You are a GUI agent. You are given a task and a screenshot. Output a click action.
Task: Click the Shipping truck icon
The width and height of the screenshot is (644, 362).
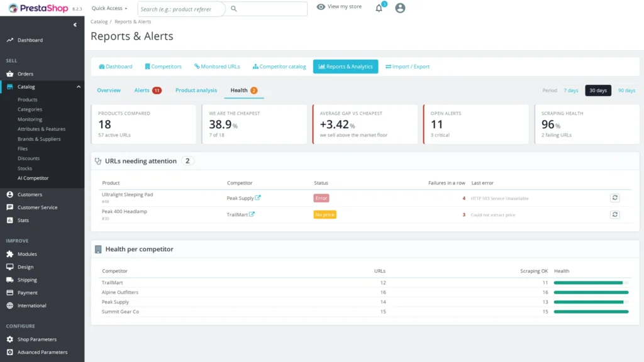[x=10, y=280]
